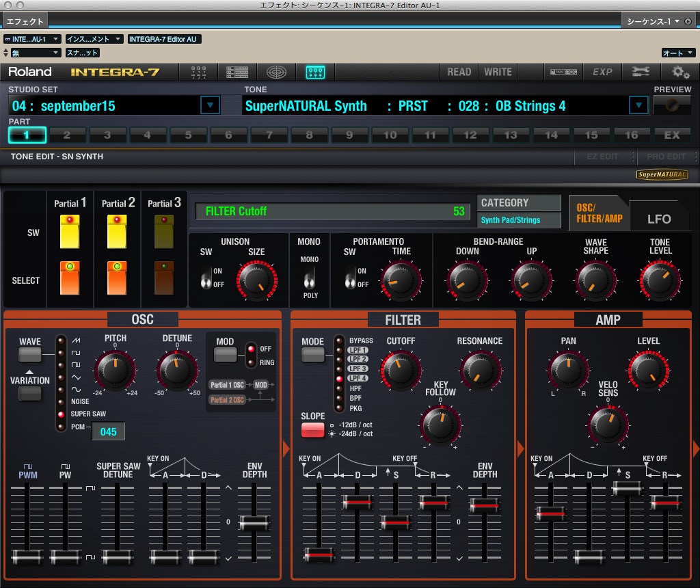Open the 無 preset dropdown
Screen dimensions: 700x588
coord(36,53)
